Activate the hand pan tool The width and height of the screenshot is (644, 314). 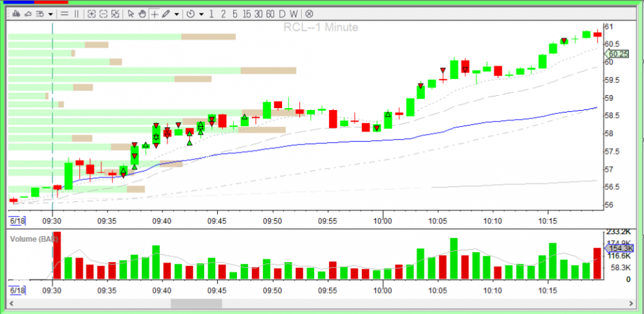tap(142, 14)
